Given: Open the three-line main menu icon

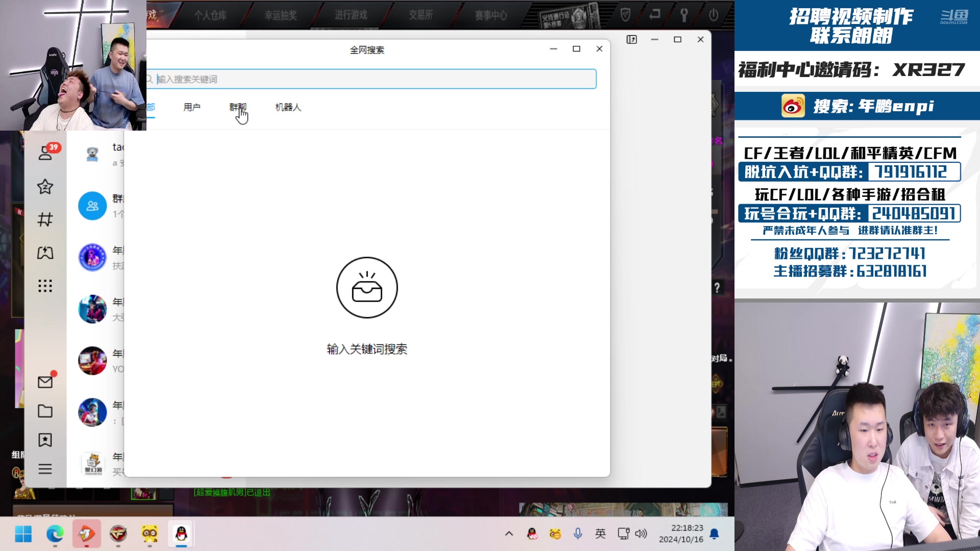Looking at the screenshot, I should point(45,469).
